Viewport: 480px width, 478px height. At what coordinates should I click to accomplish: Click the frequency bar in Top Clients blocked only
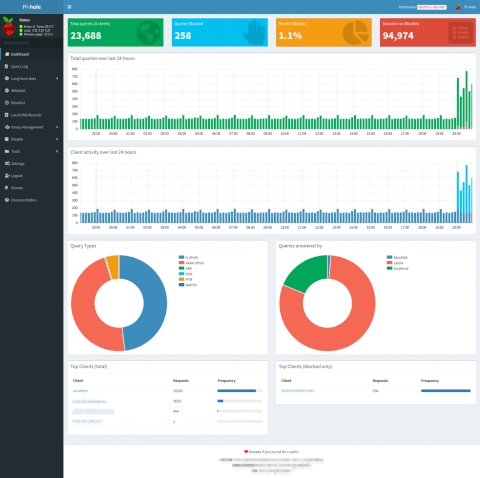(446, 391)
